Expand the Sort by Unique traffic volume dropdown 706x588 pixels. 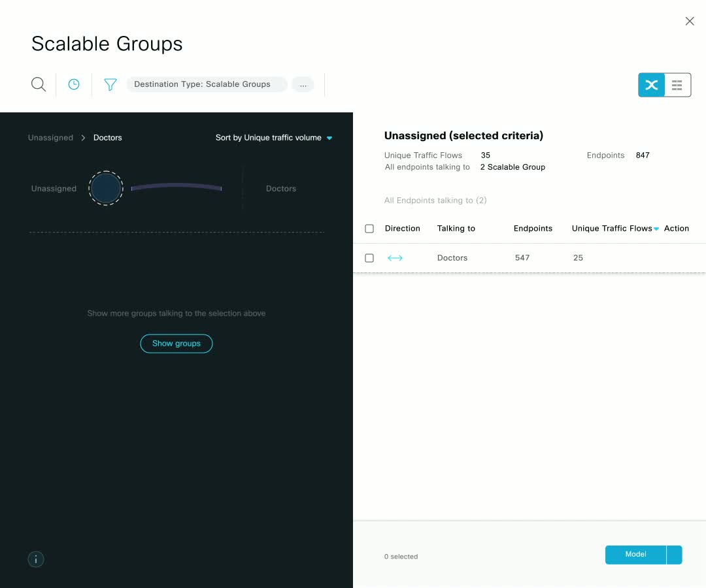pyautogui.click(x=274, y=138)
